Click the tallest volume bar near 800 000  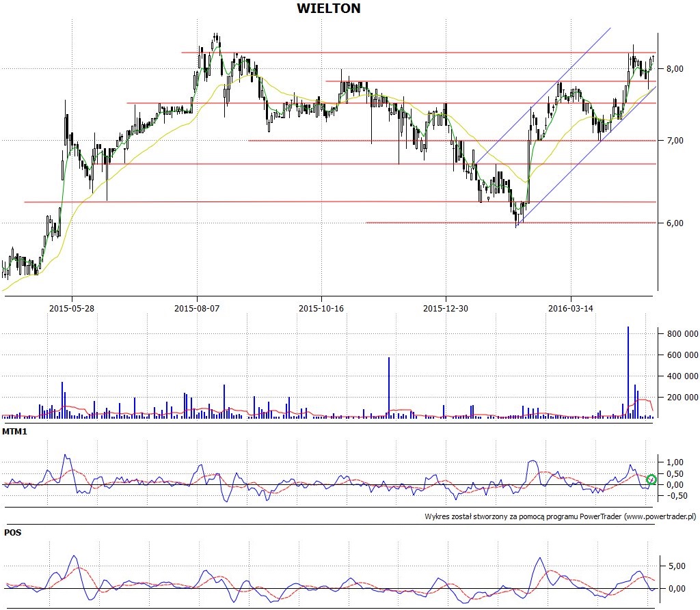pos(628,372)
